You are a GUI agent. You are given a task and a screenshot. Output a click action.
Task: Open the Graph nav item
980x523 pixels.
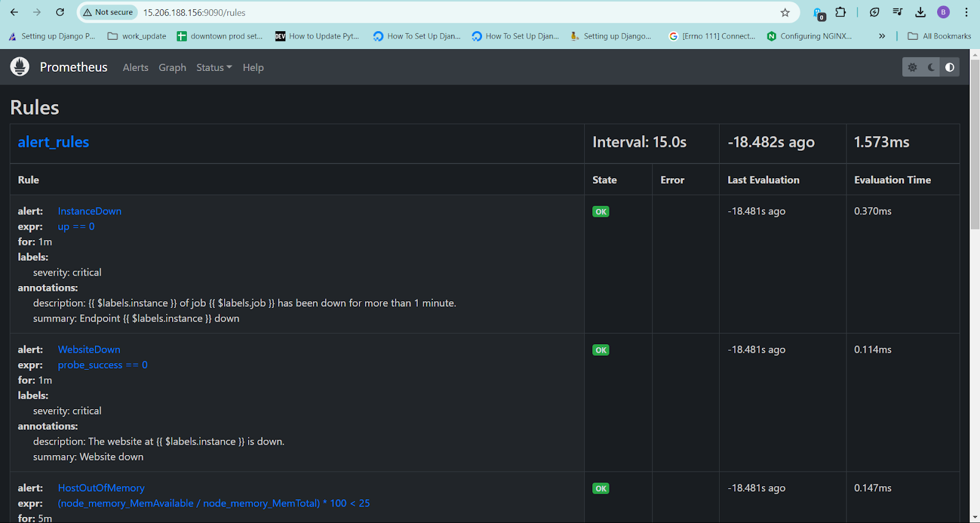(172, 67)
